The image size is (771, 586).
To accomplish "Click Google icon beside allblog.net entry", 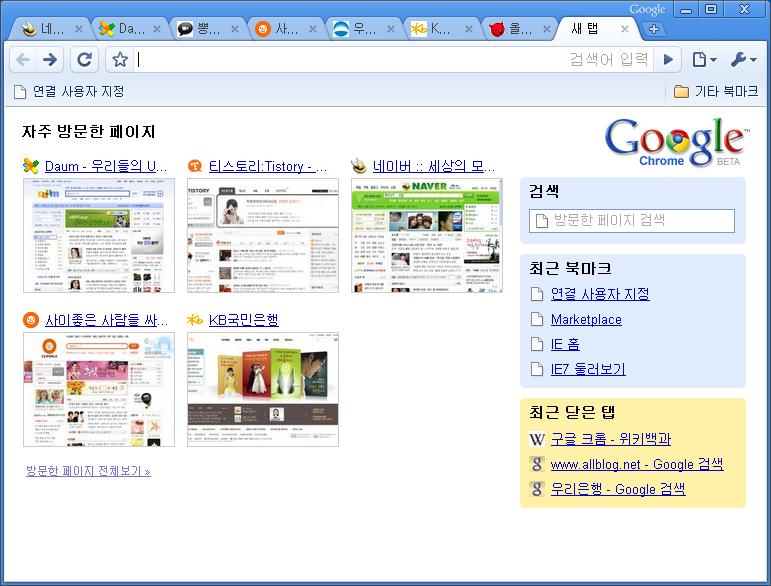I will click(x=537, y=464).
